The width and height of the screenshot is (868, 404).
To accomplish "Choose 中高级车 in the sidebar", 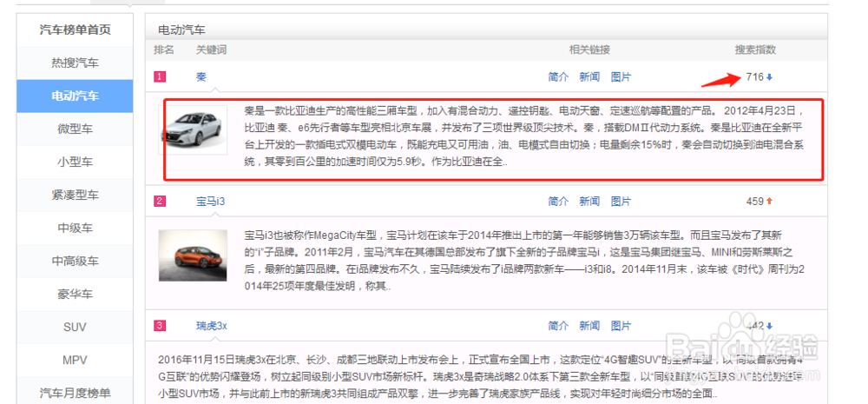I will (75, 261).
